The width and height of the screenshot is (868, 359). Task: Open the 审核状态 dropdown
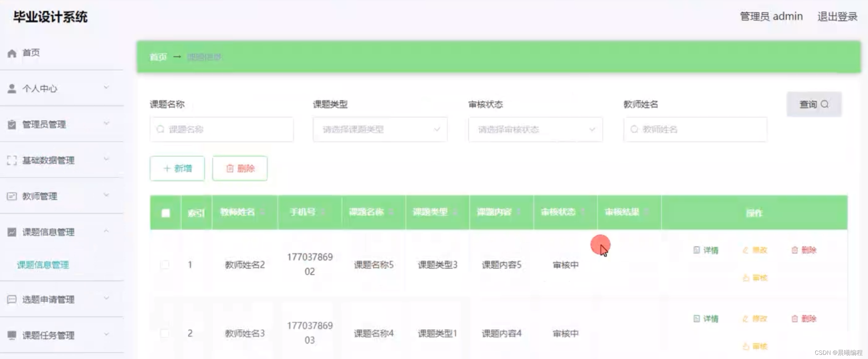coord(535,129)
